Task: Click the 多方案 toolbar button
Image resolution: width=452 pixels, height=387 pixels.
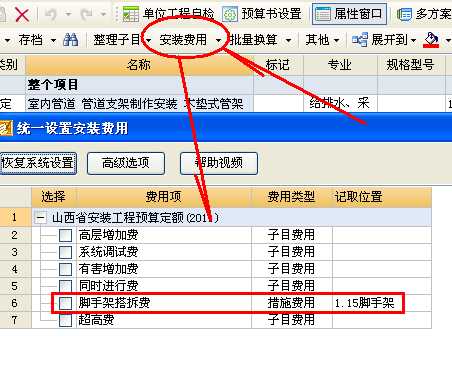Action: click(424, 14)
